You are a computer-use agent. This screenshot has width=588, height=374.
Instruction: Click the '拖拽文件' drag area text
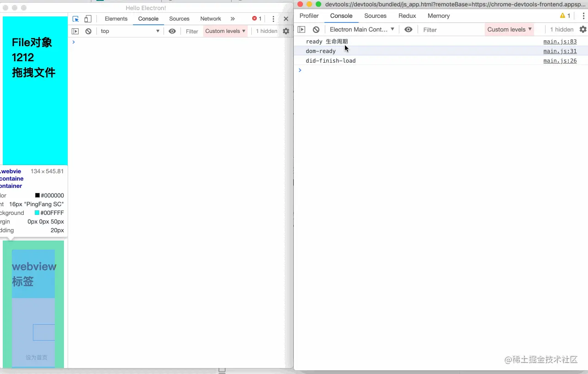point(33,72)
